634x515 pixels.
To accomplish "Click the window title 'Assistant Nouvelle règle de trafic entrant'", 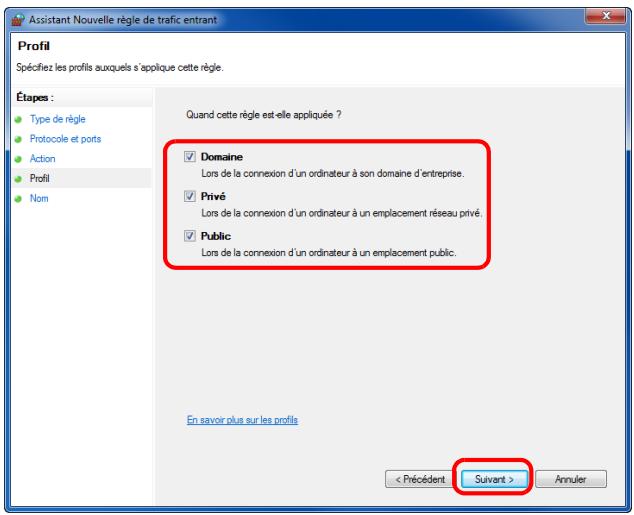I will (x=123, y=20).
